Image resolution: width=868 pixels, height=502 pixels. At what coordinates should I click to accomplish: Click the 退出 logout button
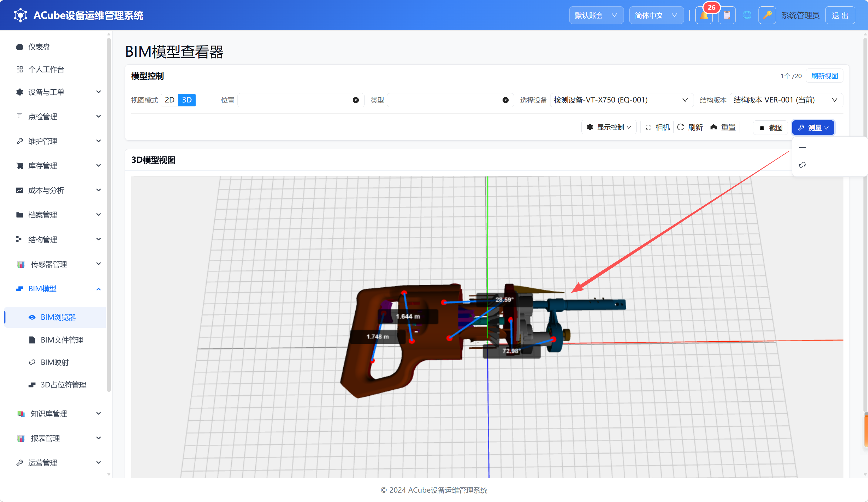[840, 15]
